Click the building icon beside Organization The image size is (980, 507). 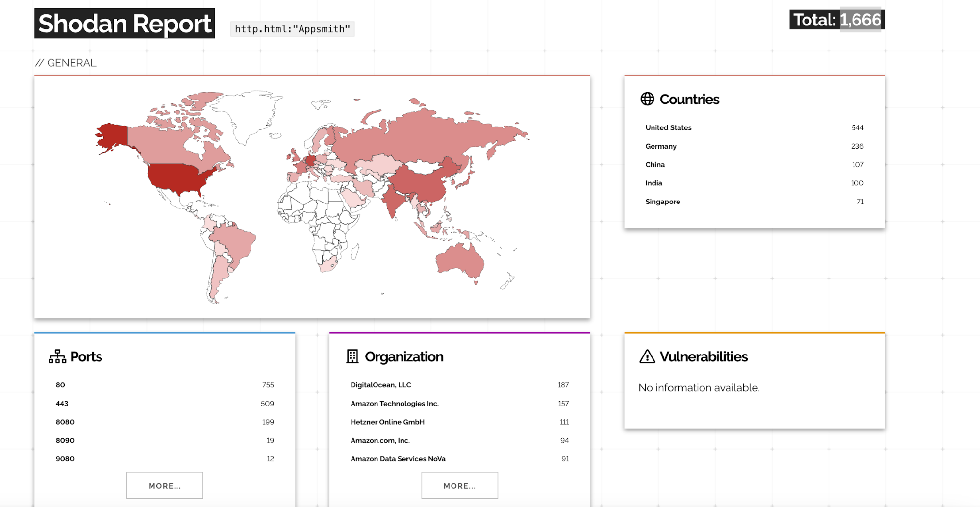(352, 356)
